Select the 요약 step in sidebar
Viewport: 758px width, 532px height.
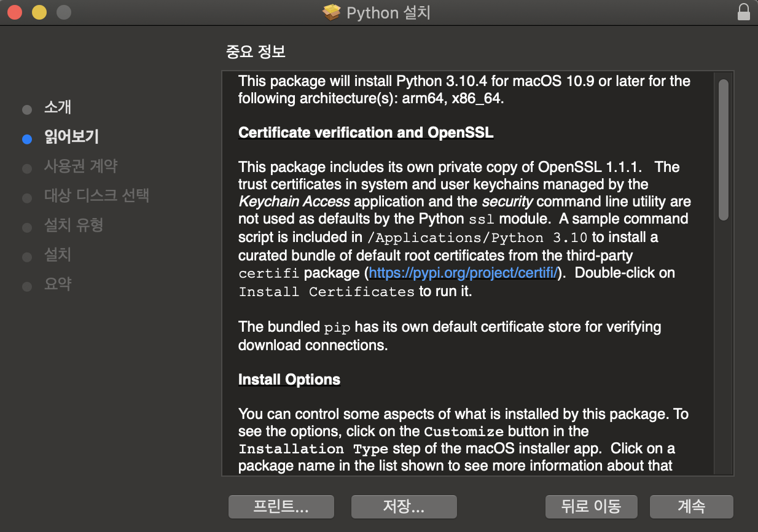58,284
